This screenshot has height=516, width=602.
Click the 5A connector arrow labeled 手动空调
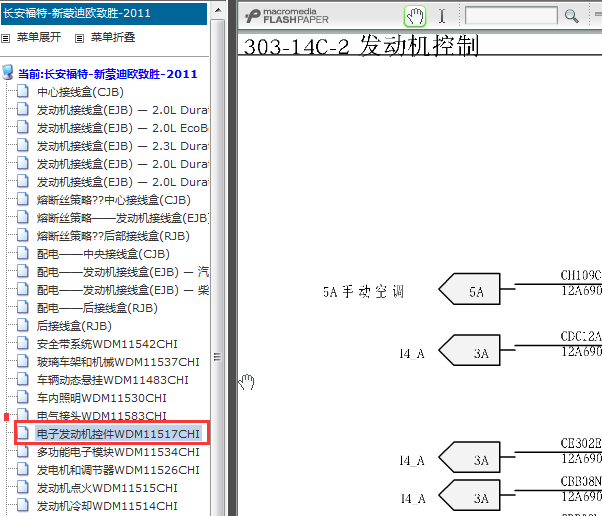(x=469, y=289)
